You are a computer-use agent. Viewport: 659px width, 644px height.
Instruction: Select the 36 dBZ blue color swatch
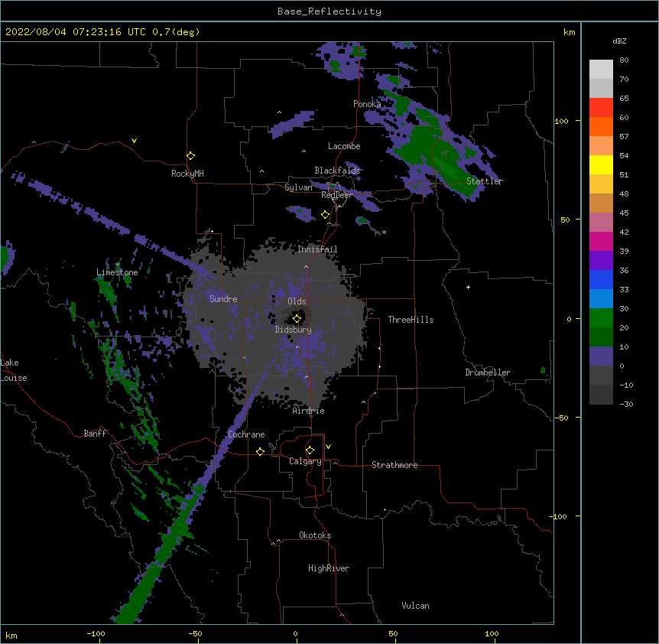601,279
